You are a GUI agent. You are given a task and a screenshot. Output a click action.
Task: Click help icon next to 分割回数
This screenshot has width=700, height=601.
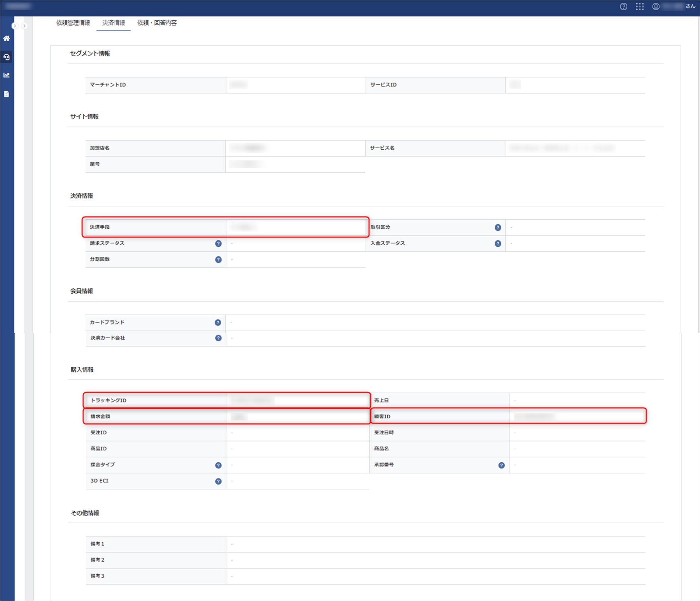coord(218,259)
